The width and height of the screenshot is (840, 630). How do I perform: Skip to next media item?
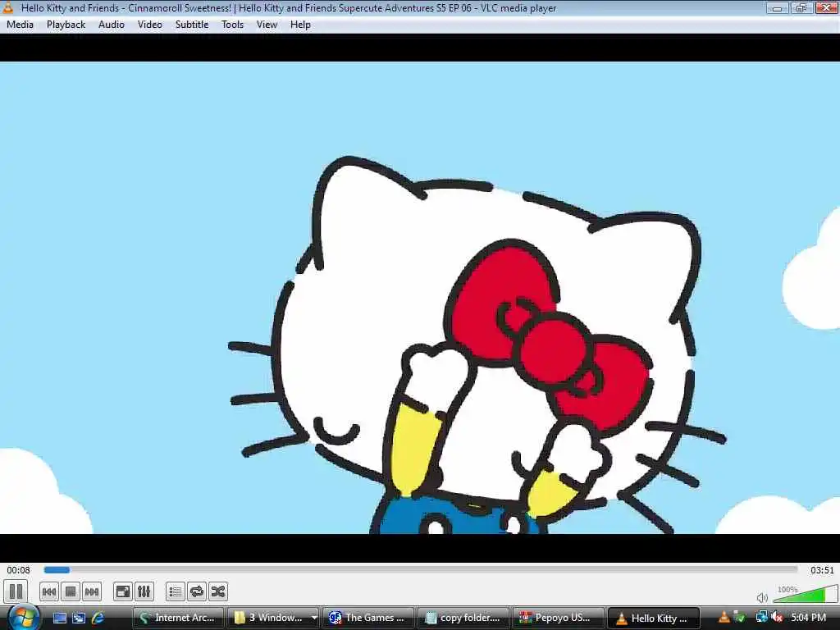92,591
